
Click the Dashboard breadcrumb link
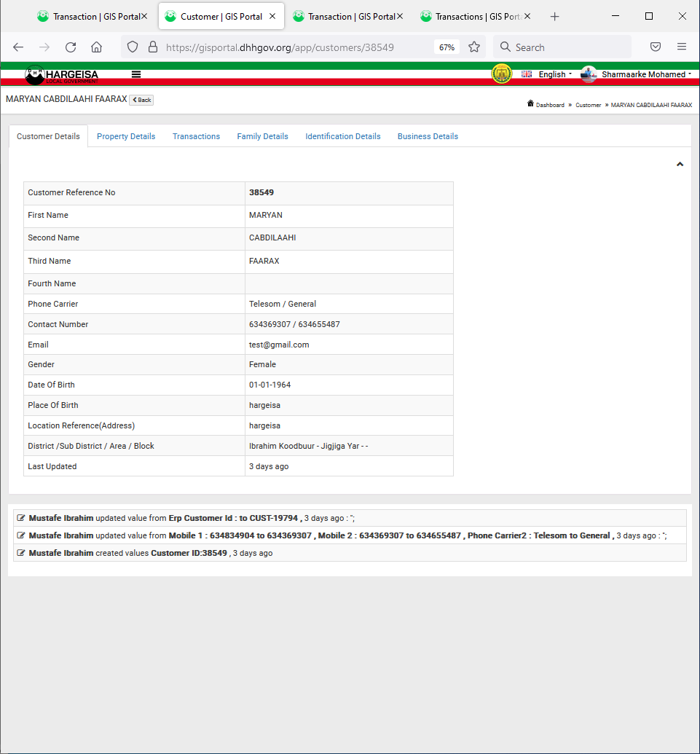(550, 105)
